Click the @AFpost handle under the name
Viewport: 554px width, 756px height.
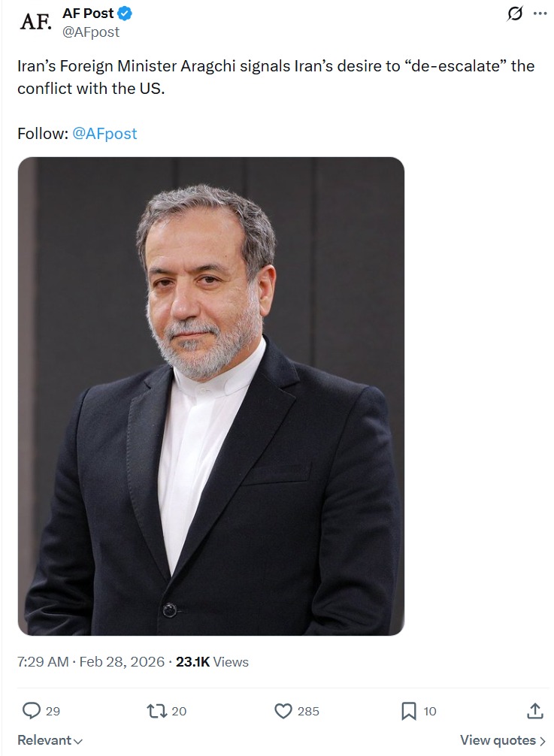[91, 32]
